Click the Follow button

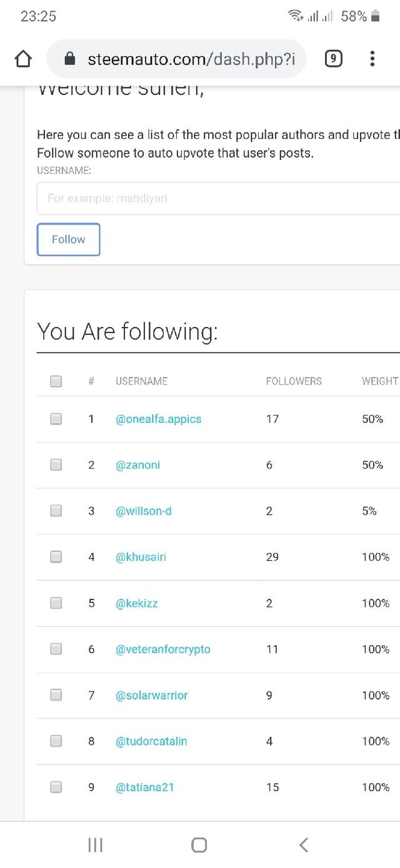(x=69, y=240)
